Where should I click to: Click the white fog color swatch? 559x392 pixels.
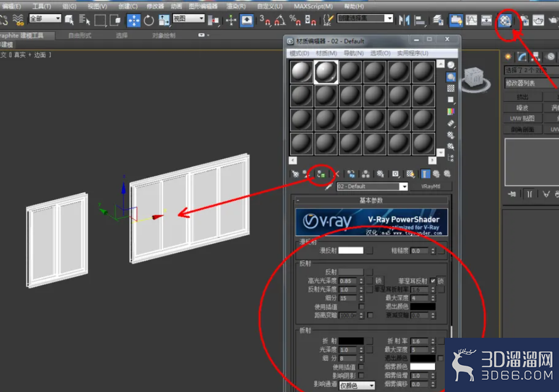423,366
